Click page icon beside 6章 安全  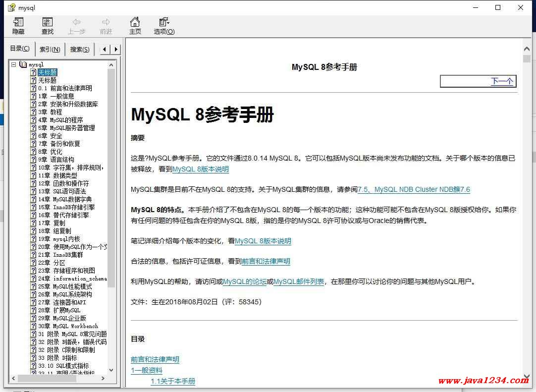(x=33, y=136)
